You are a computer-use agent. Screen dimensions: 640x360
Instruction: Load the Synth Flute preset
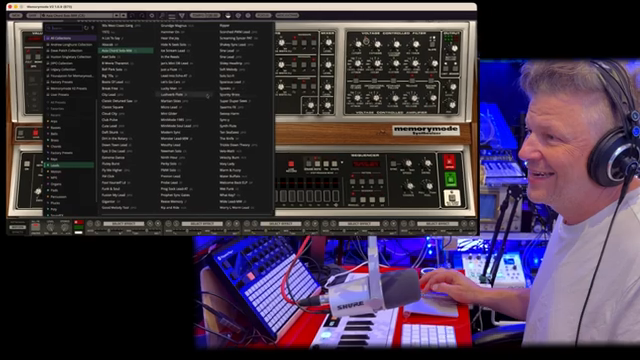[228, 126]
